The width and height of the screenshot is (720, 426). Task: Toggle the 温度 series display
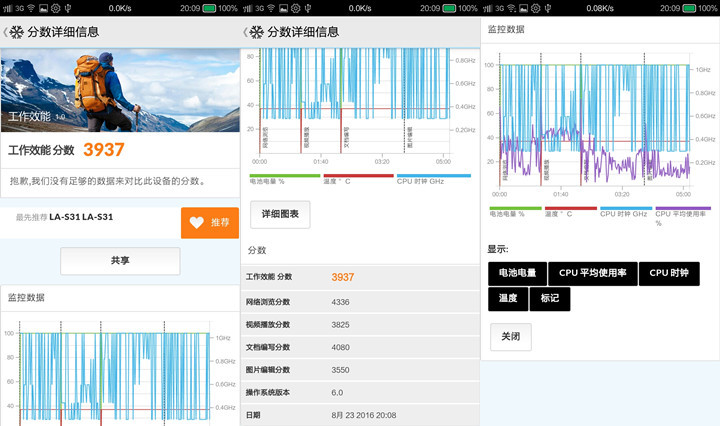pos(508,298)
